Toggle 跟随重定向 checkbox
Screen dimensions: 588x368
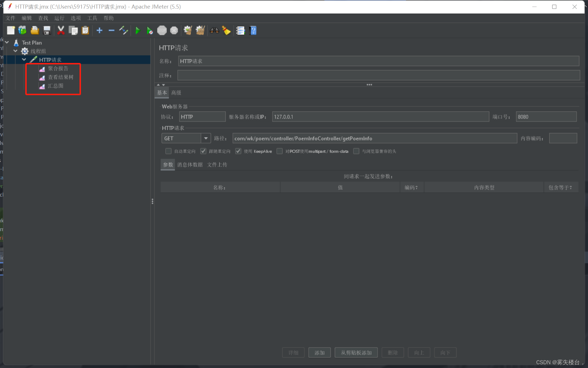(x=203, y=151)
